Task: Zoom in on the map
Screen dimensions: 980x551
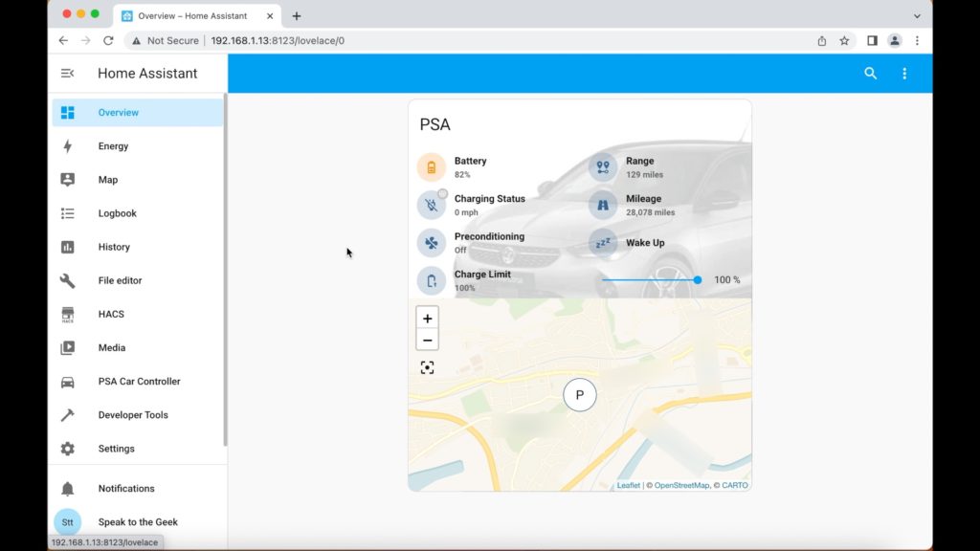Action: point(428,319)
